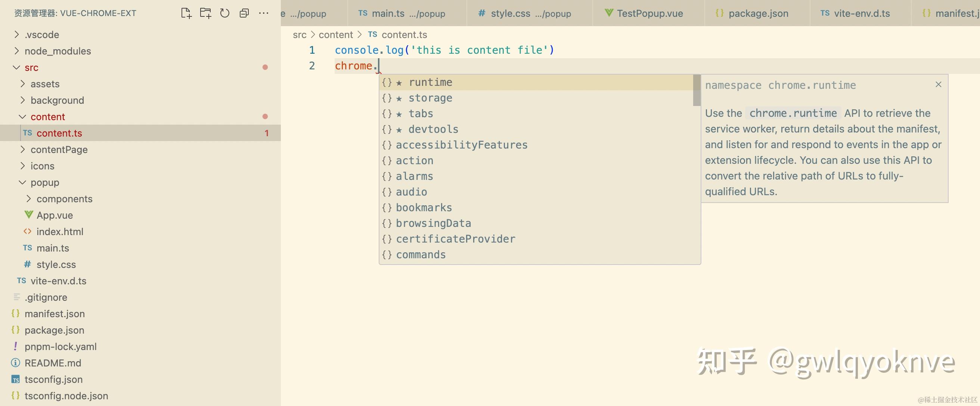Screen dimensions: 980x406
Task: Refresh the explorer view
Action: (x=225, y=13)
